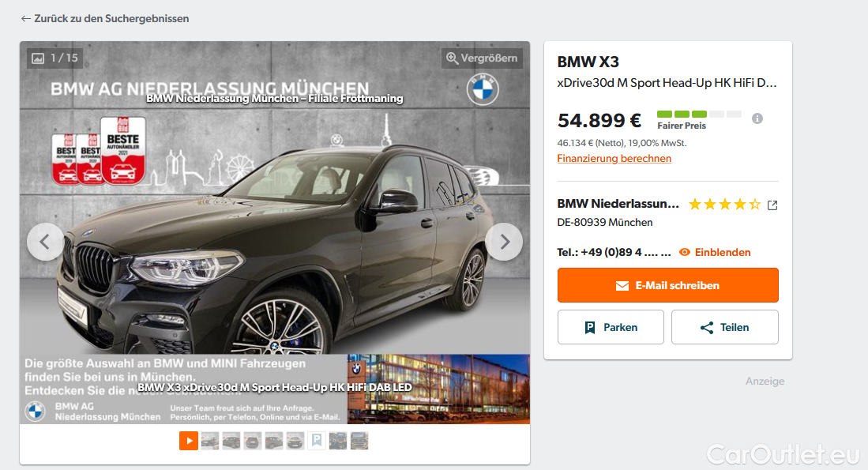Screen dimensions: 868x470
Task: Start the slideshow with orange play button
Action: point(189,441)
